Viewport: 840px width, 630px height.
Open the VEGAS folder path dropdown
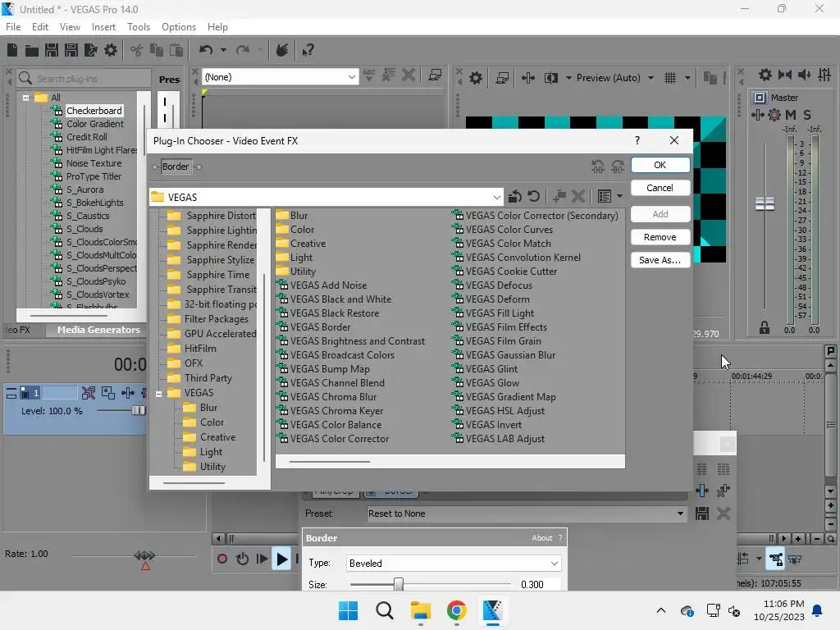click(x=496, y=198)
